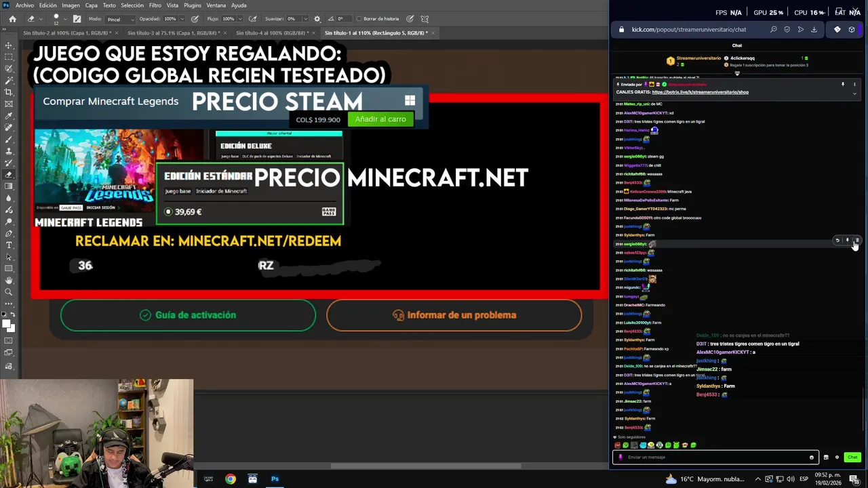
Task: Select the Pen tool
Action: [9, 233]
